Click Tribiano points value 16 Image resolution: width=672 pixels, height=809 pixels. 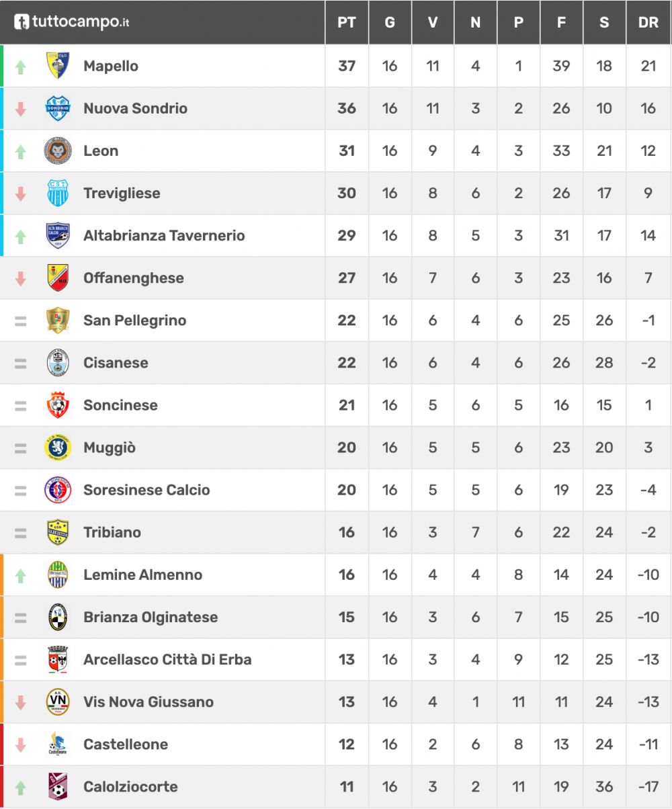[347, 532]
